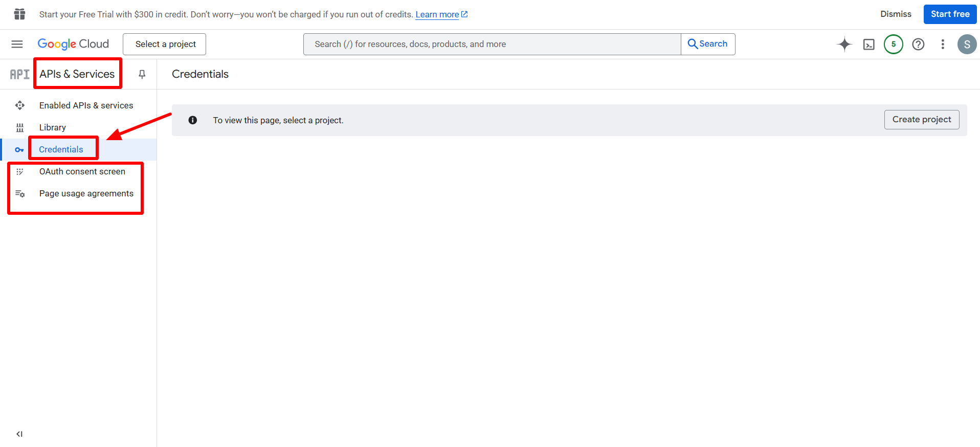This screenshot has height=447, width=980.
Task: Click the gift icon in the trial banner
Action: (19, 14)
